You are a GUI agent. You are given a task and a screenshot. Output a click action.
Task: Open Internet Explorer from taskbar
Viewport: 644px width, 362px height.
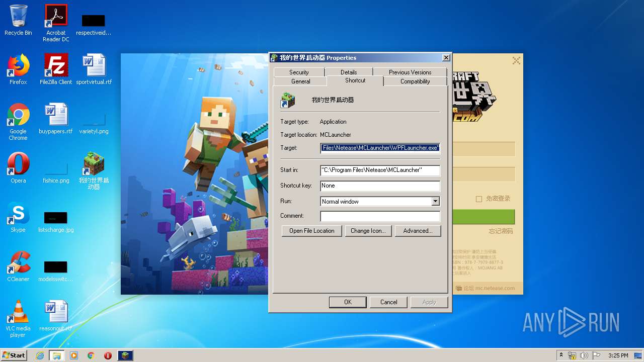pos(40,355)
